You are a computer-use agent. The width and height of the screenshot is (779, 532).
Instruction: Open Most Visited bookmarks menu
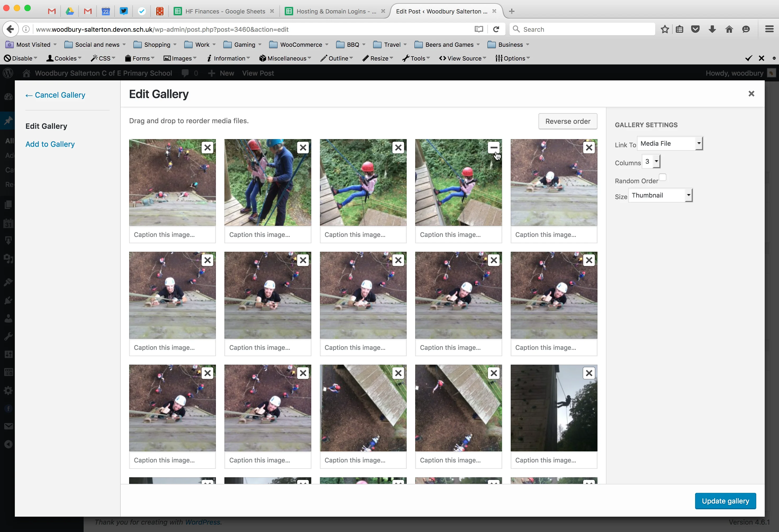coord(31,45)
